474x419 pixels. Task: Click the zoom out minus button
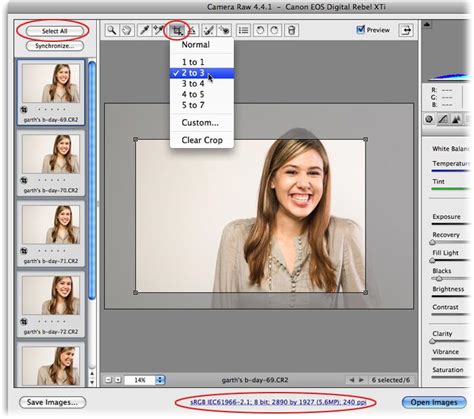click(108, 380)
